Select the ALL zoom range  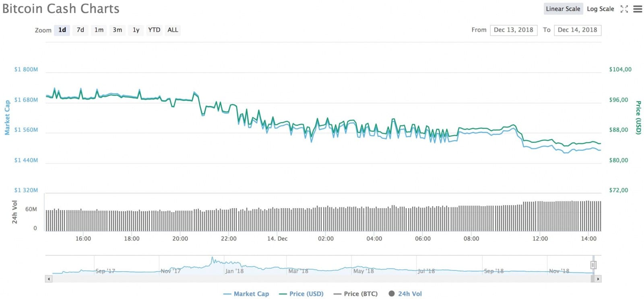tap(173, 30)
